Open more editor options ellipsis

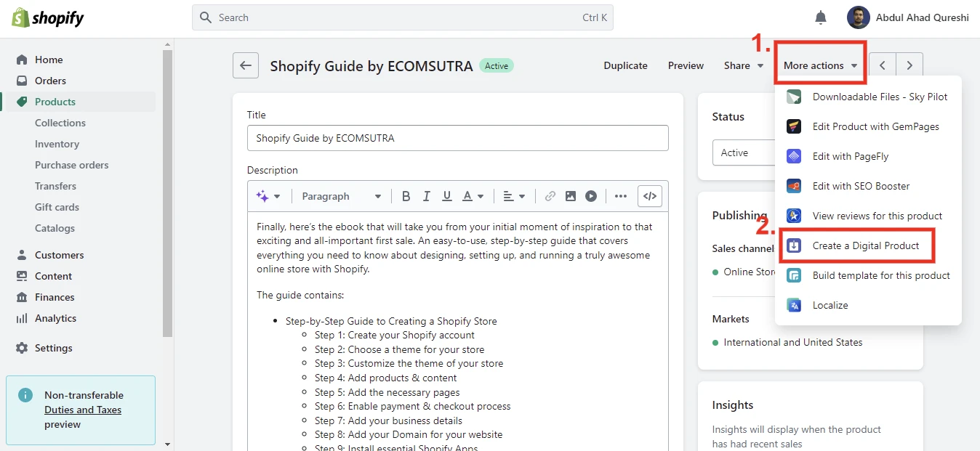tap(620, 196)
